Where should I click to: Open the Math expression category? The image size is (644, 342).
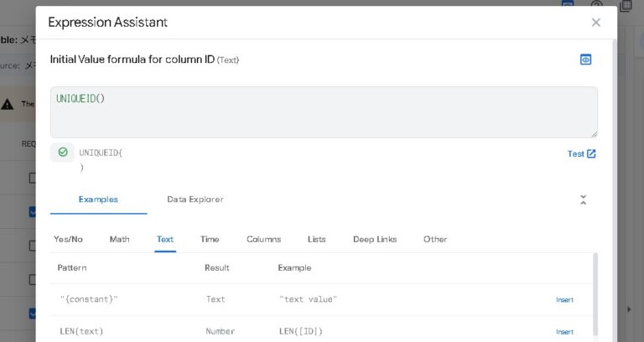point(119,239)
